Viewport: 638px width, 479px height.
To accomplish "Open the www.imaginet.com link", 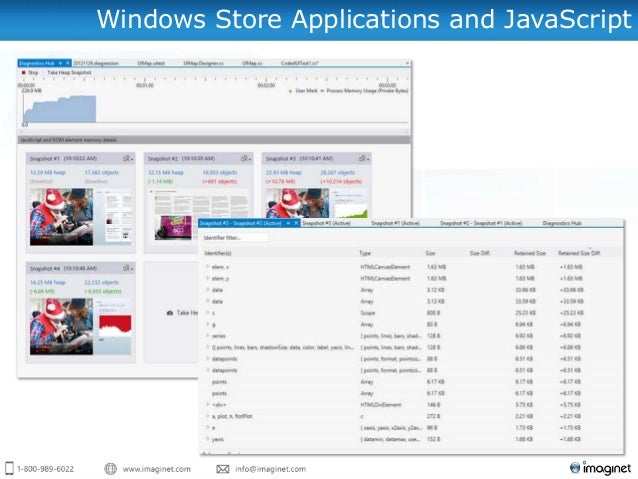I will (157, 469).
